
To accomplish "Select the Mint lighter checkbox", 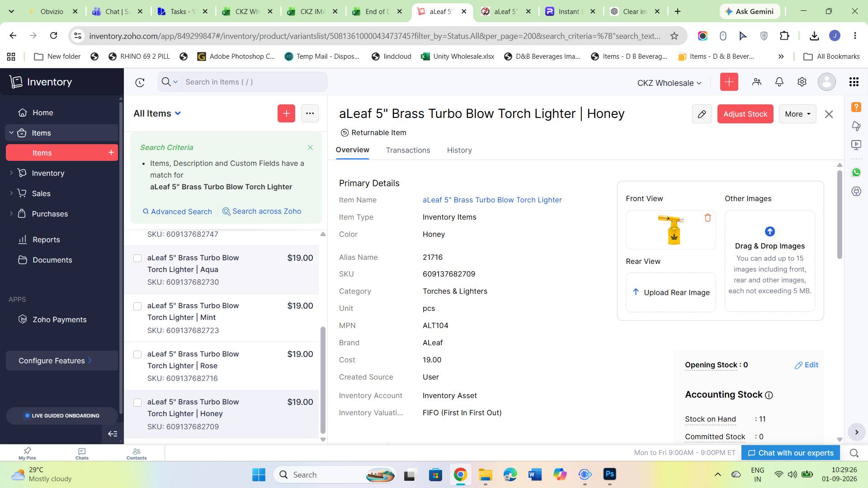I will point(137,306).
